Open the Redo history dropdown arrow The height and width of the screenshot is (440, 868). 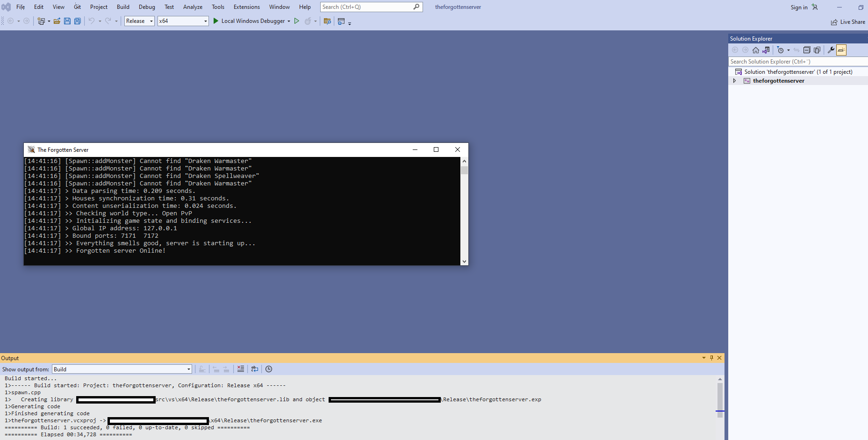(116, 21)
